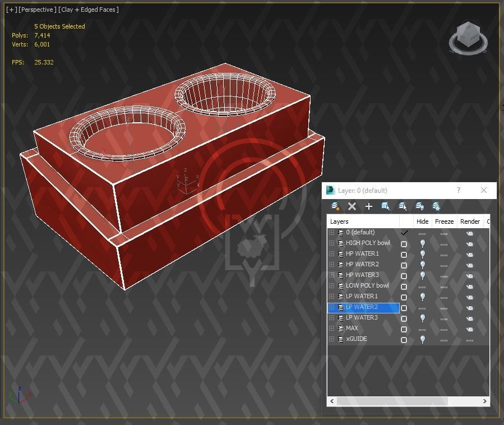
Task: Toggle render teapot for LP WATER1
Action: (x=470, y=297)
